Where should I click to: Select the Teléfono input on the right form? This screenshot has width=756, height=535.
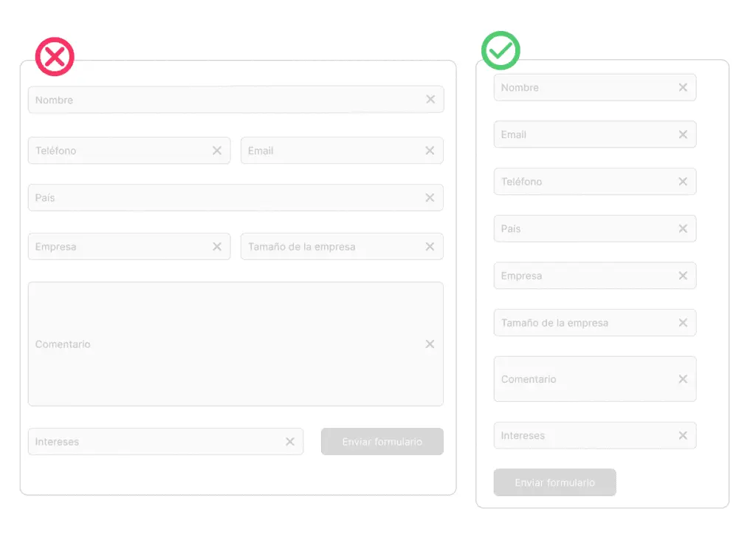pos(583,181)
